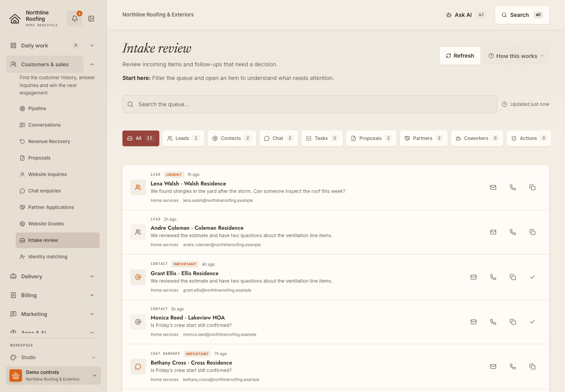Filter queue by Contacts tab
The width and height of the screenshot is (565, 392).
pyautogui.click(x=232, y=138)
